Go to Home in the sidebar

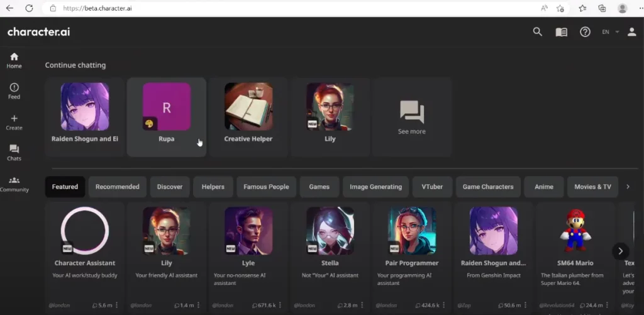pos(14,60)
